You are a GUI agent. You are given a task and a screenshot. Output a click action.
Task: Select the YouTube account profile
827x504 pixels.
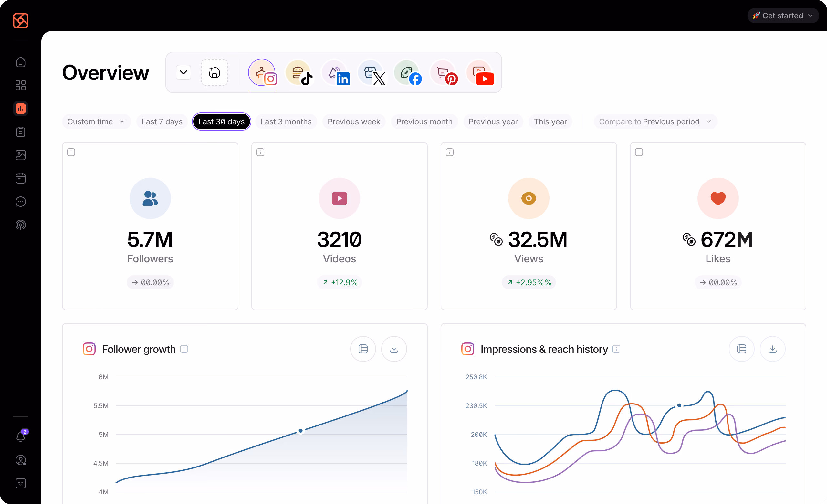coord(480,72)
